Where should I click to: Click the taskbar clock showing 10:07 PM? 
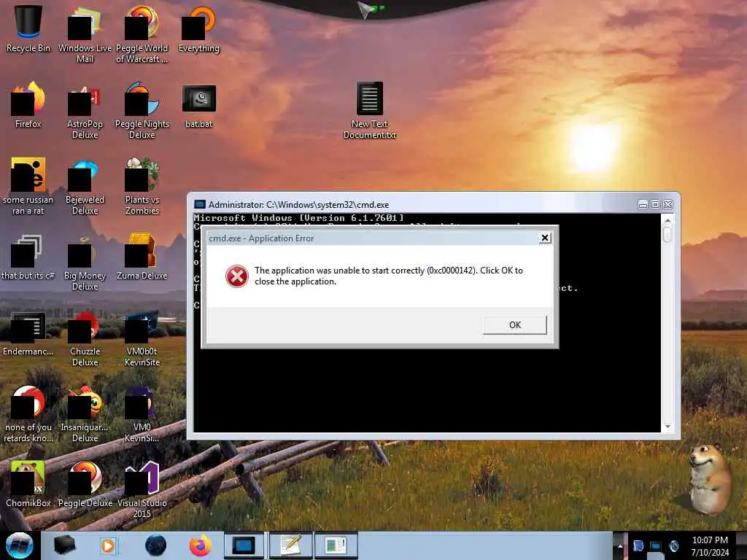pos(710,546)
